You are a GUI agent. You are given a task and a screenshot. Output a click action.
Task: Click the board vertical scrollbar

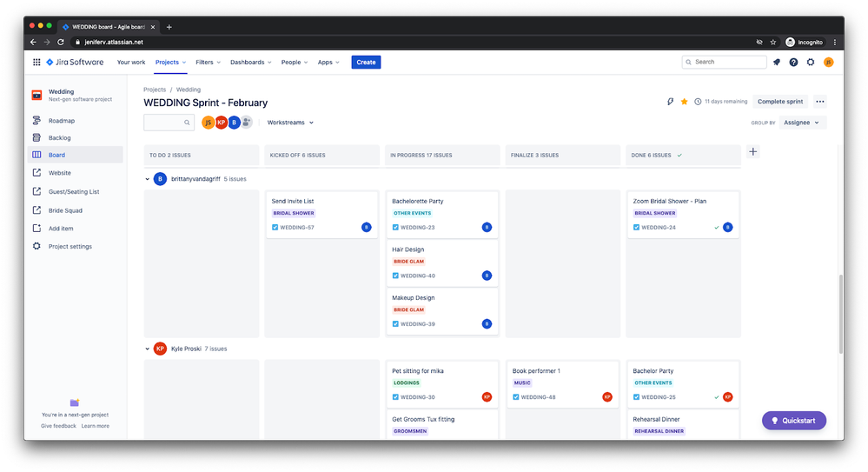coord(840,314)
